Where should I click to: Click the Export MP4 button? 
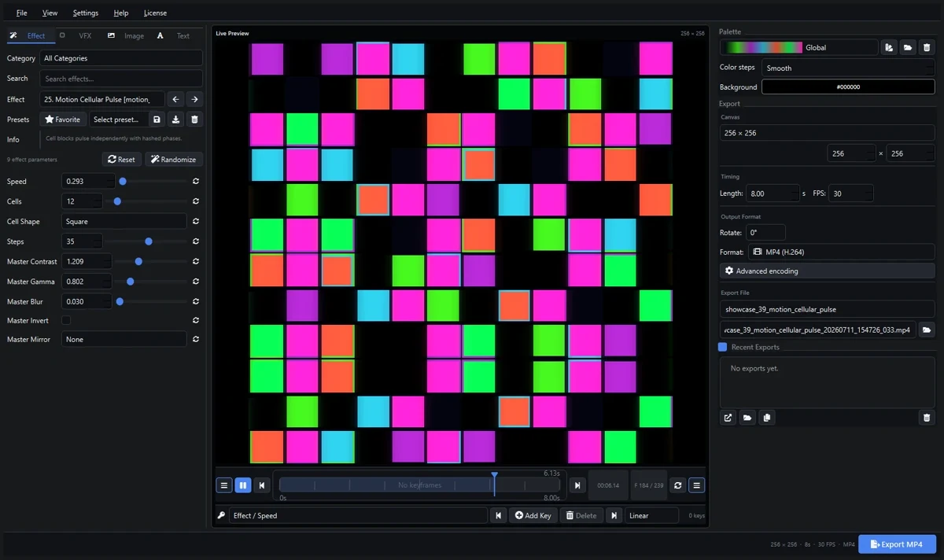897,544
